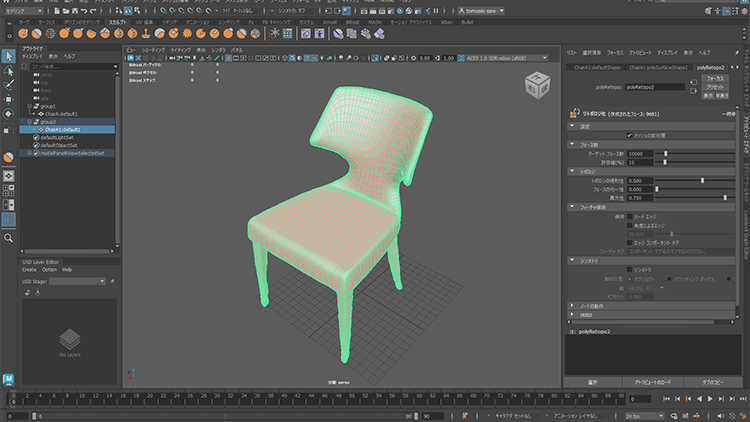Screen dimensions: 750x422
Task: Click the Redo arrow icon
Action: [93, 11]
